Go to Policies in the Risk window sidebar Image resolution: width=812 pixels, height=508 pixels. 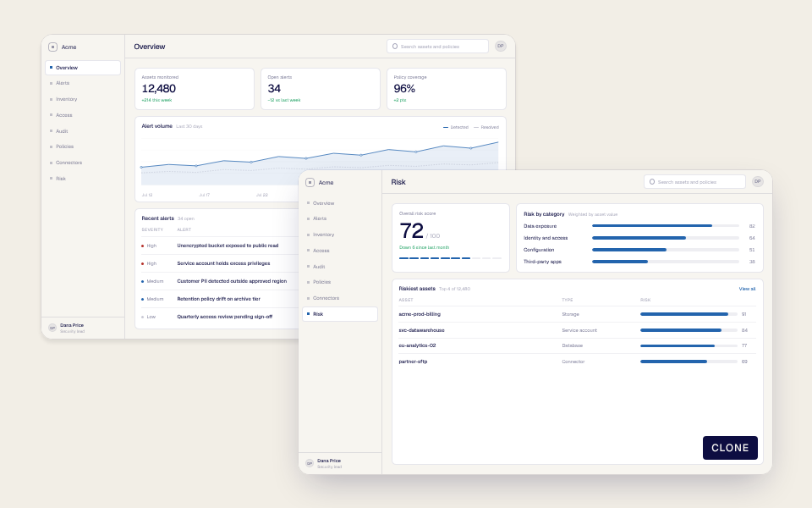(340, 282)
